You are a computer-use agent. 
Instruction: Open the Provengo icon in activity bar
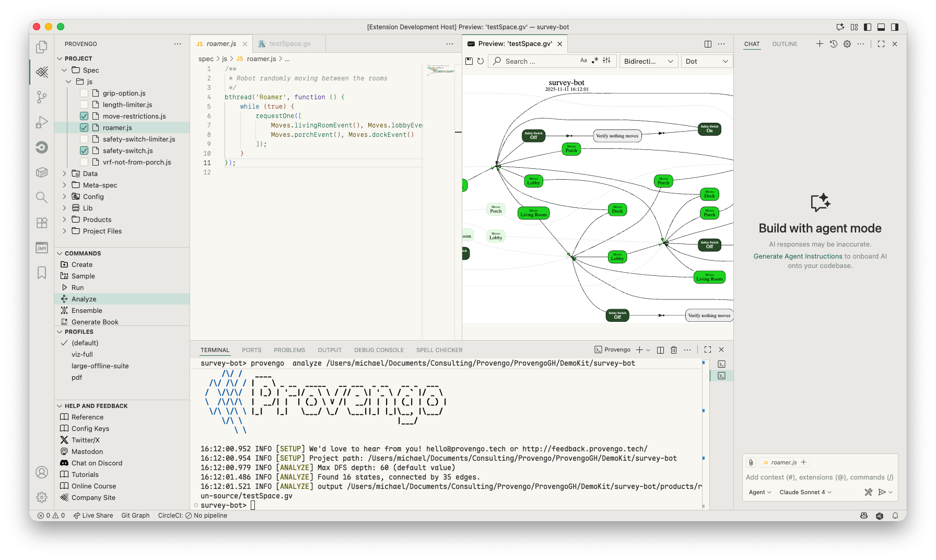click(x=42, y=72)
